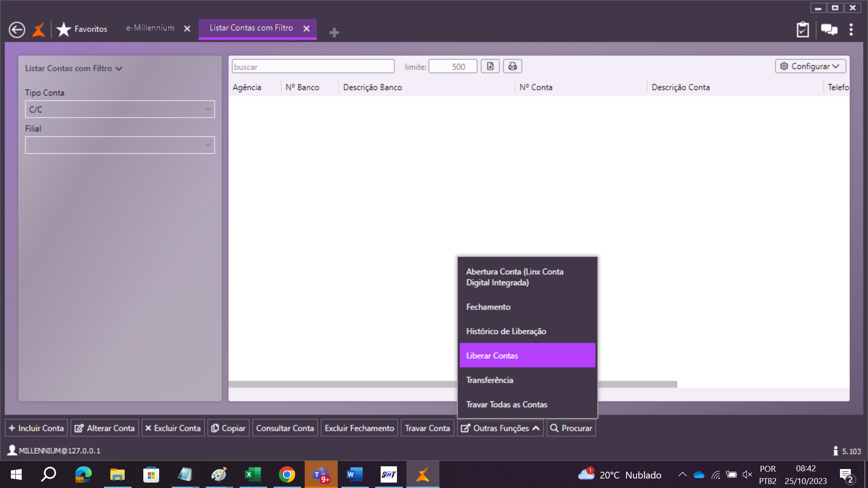The width and height of the screenshot is (868, 488).
Task: Click the printer icon
Action: point(512,66)
